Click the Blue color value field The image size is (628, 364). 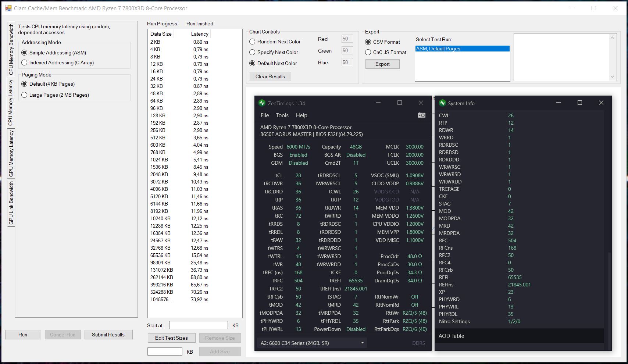point(347,62)
